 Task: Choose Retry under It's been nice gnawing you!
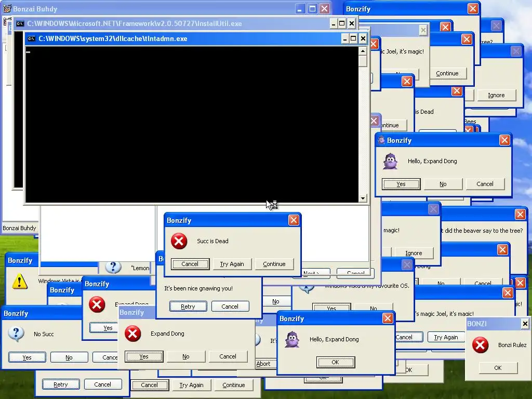[x=188, y=307]
